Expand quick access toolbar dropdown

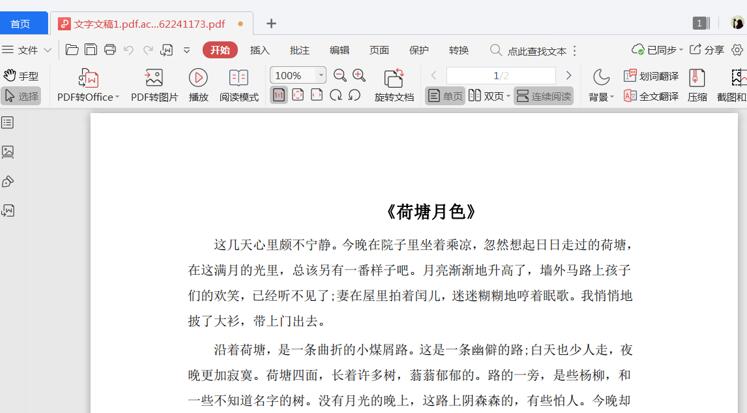(x=187, y=50)
